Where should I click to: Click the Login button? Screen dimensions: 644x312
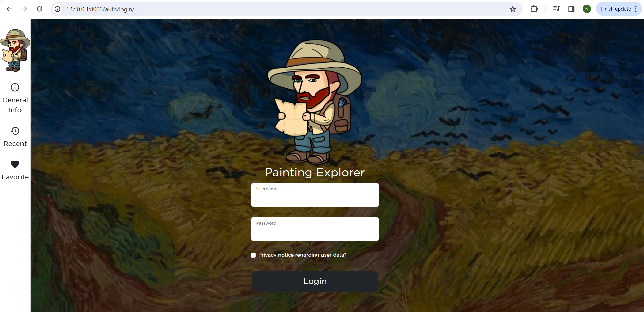(x=315, y=281)
